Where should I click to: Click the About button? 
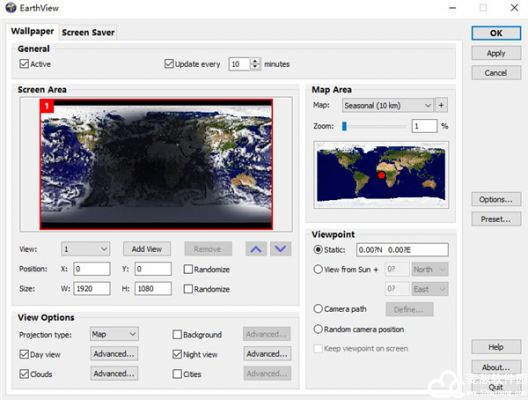click(x=496, y=367)
